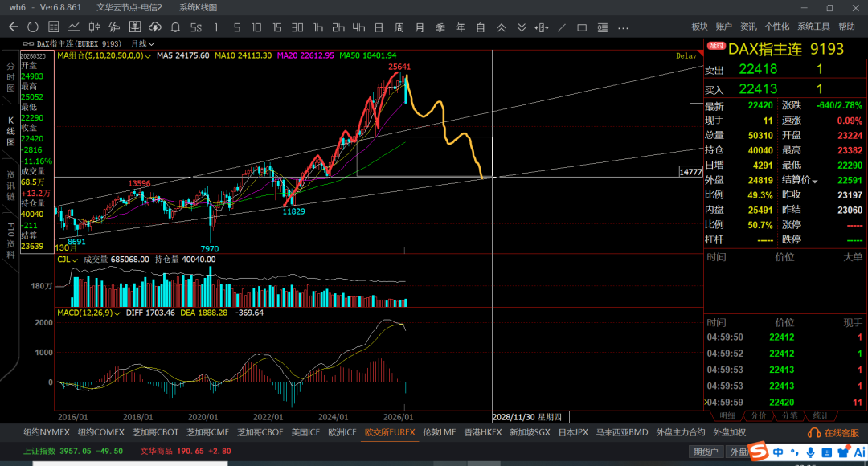
Task: Switch to 分价 tab
Action: coord(759,415)
